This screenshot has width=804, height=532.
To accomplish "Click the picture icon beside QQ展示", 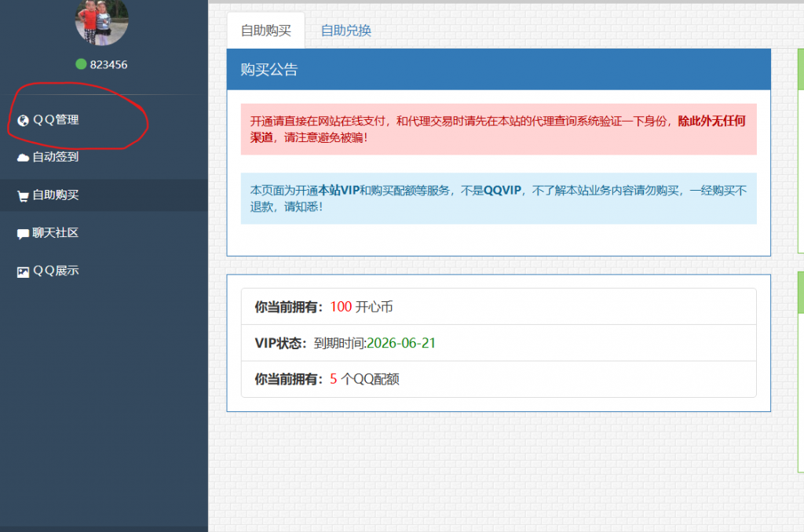I will 23,271.
